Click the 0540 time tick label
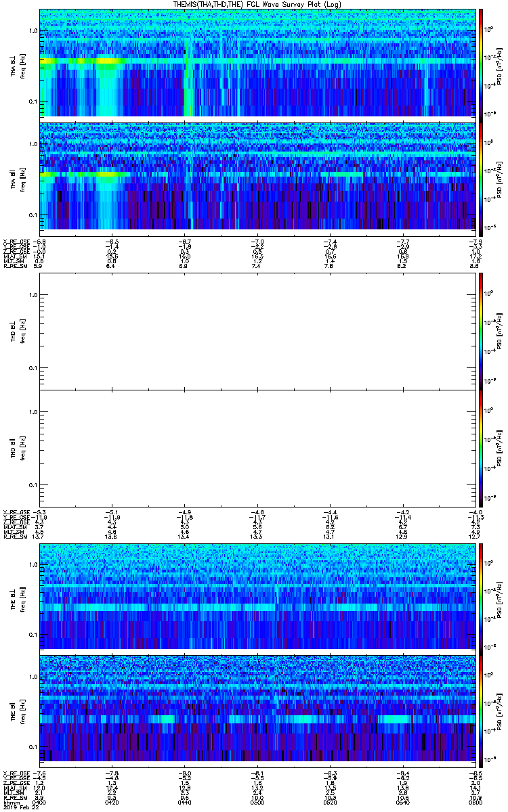Screen dimensions: 508x812 (402, 803)
